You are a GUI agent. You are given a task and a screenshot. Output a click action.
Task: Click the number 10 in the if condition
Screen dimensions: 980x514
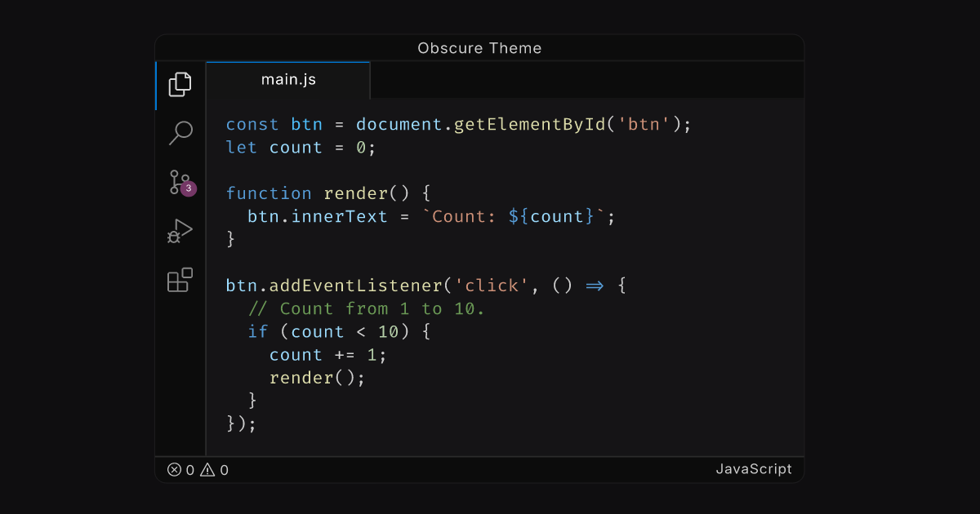pos(388,331)
